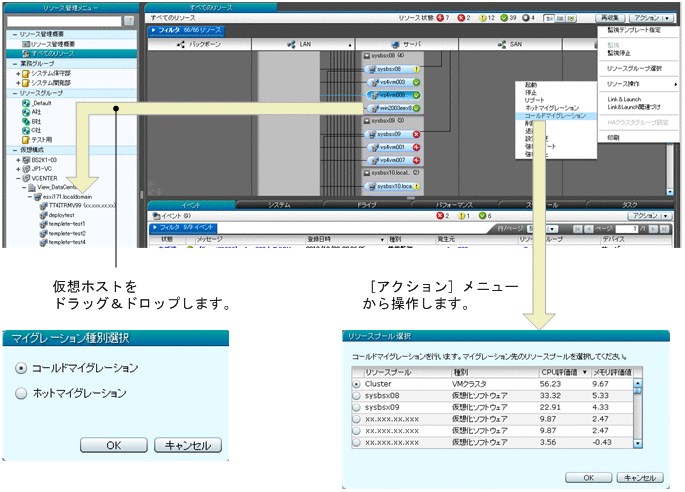Click the sysbsx10.local server node
Image resolution: width=685 pixels, height=492 pixels.
point(392,186)
